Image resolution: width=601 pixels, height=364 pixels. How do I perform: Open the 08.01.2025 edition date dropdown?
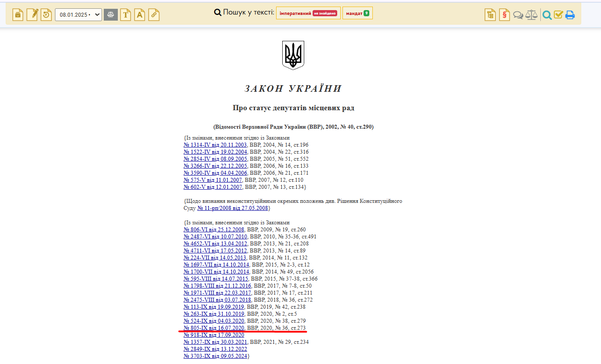[78, 14]
